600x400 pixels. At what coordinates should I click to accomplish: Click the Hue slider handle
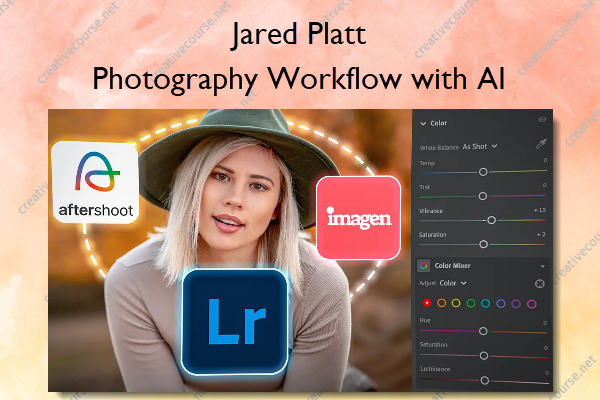pyautogui.click(x=483, y=331)
